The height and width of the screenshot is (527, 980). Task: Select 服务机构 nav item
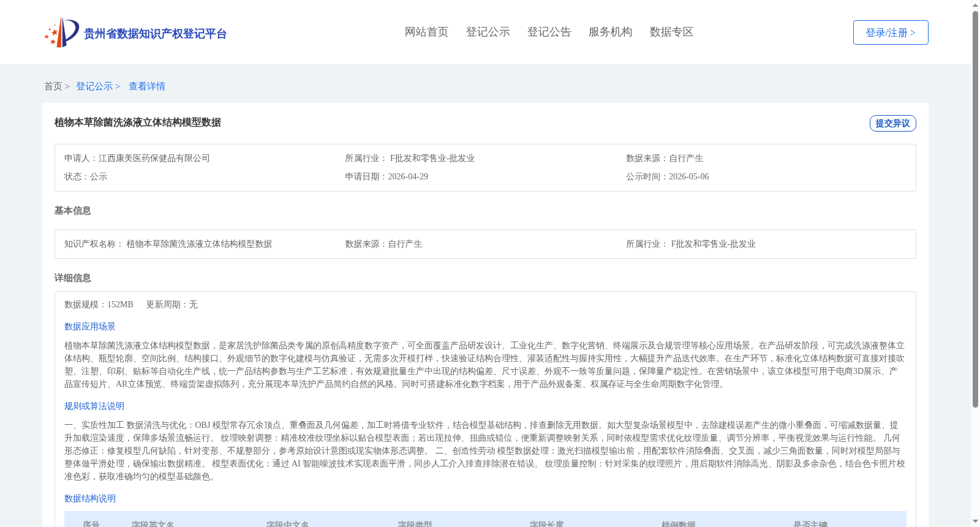(x=610, y=32)
